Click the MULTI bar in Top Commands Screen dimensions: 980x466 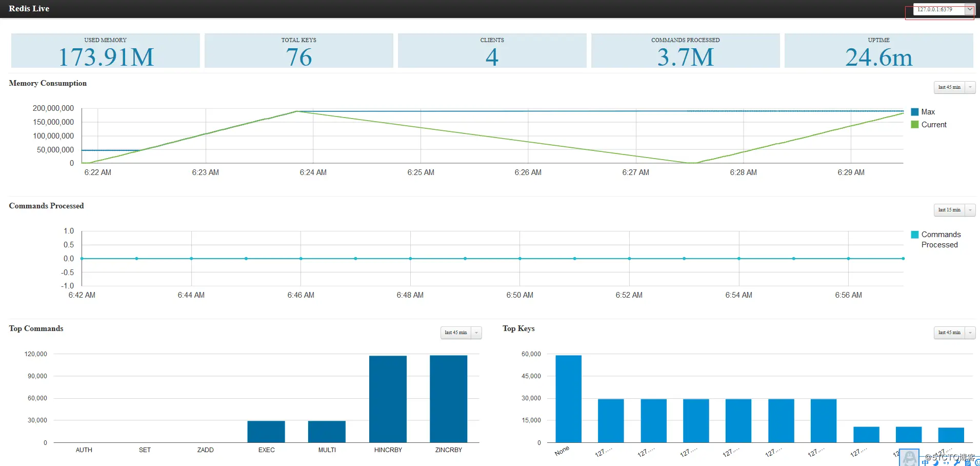point(327,432)
